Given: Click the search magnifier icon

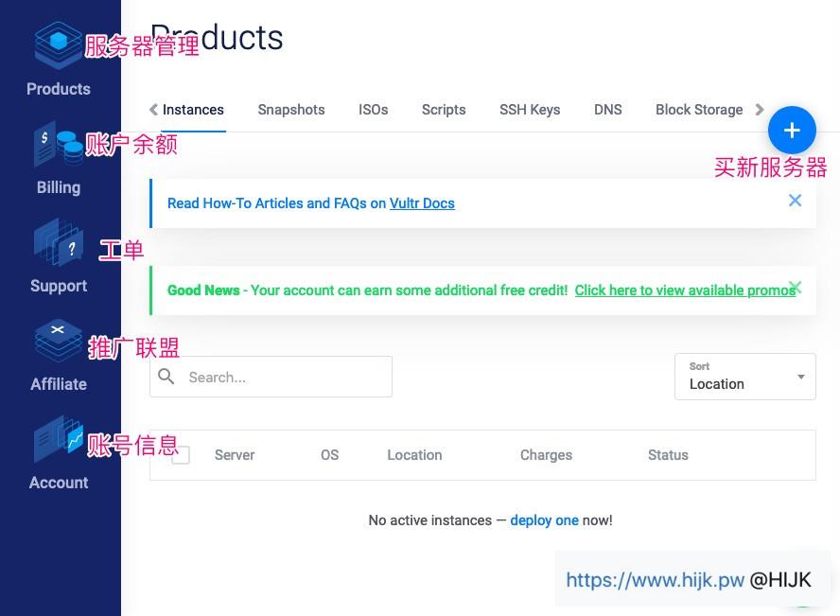Looking at the screenshot, I should point(166,377).
